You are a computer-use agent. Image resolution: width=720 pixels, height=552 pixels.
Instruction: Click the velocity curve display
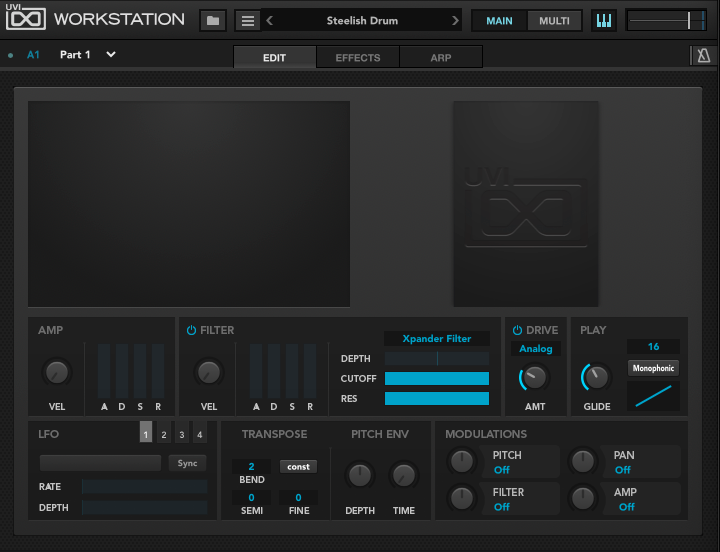[x=653, y=395]
